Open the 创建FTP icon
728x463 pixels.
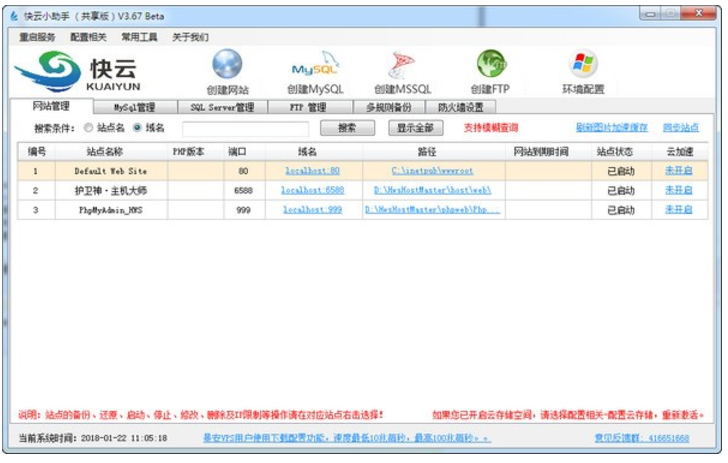[x=490, y=65]
